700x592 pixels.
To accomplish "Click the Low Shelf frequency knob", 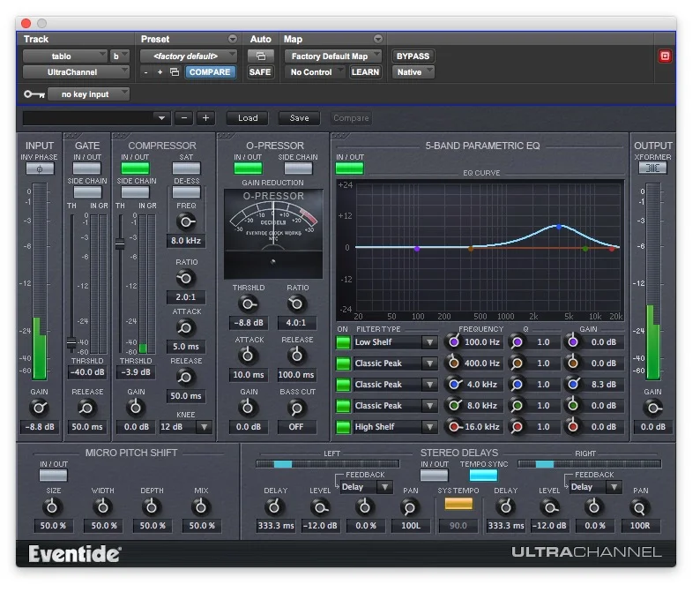I will click(453, 342).
